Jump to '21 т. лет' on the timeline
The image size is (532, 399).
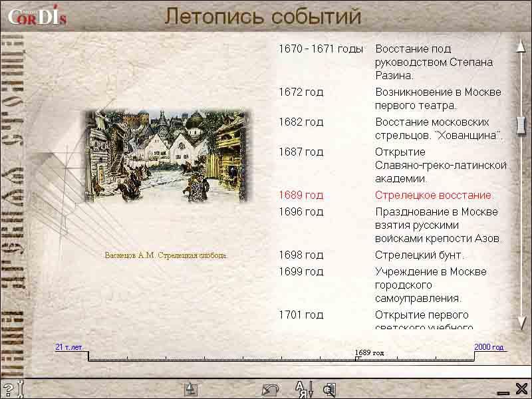pyautogui.click(x=68, y=347)
